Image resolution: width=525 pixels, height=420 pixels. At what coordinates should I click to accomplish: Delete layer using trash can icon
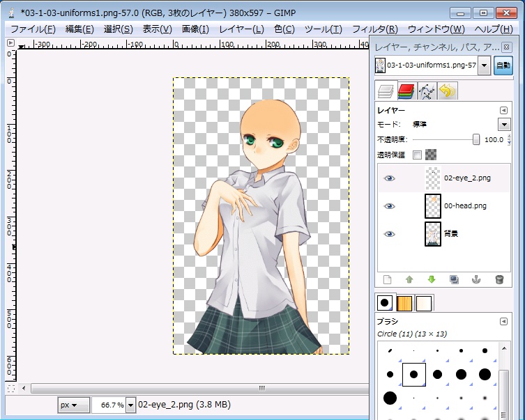(x=499, y=279)
